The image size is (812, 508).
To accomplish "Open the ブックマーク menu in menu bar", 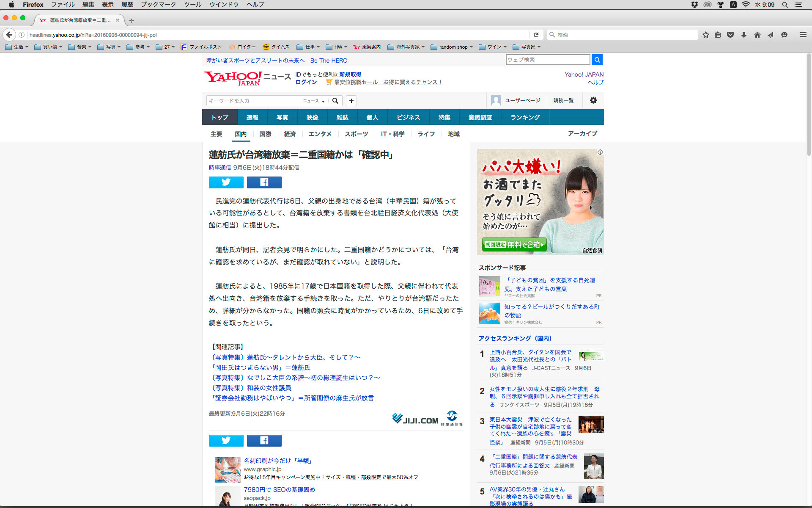I will tap(158, 4).
